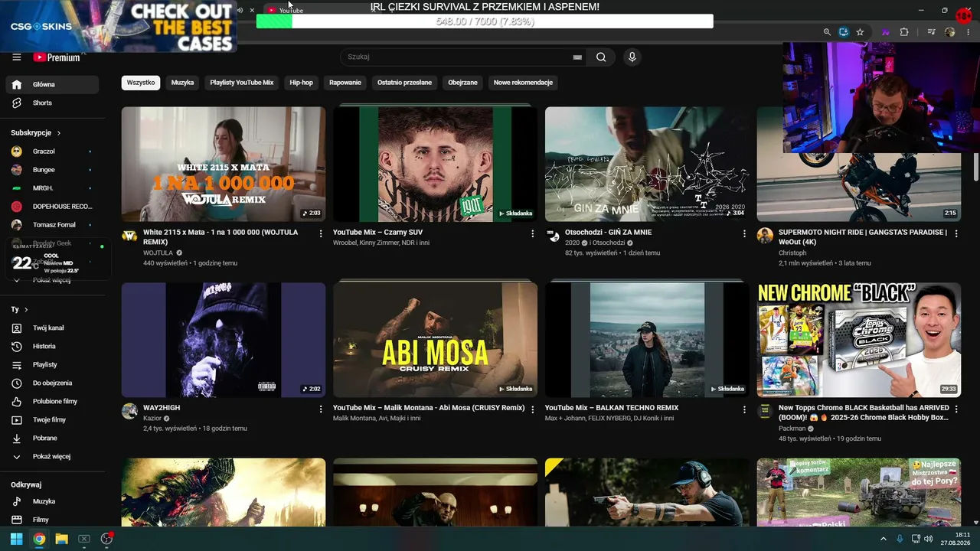Image resolution: width=980 pixels, height=551 pixels.
Task: Open the New Topps Chrome BLACK Basketball title
Action: pos(864,413)
